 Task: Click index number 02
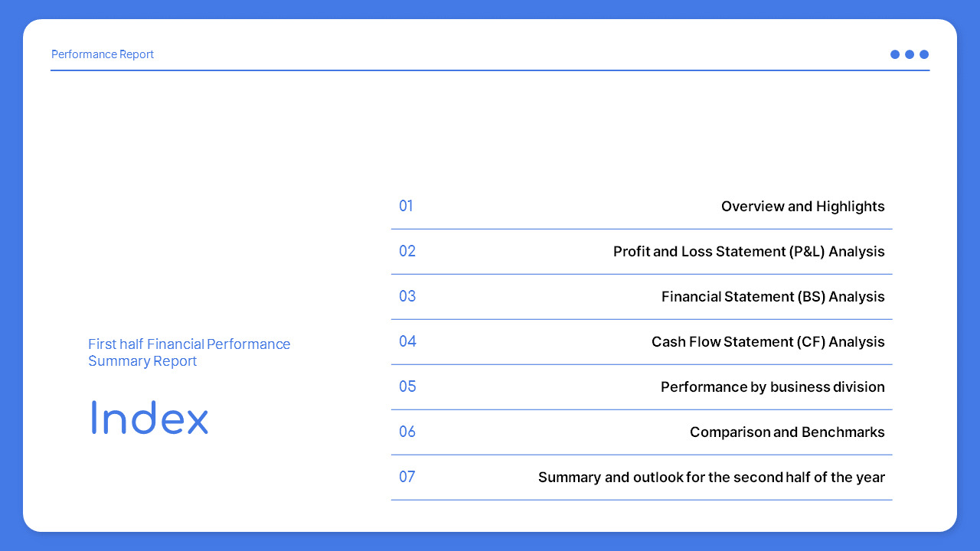pos(407,251)
